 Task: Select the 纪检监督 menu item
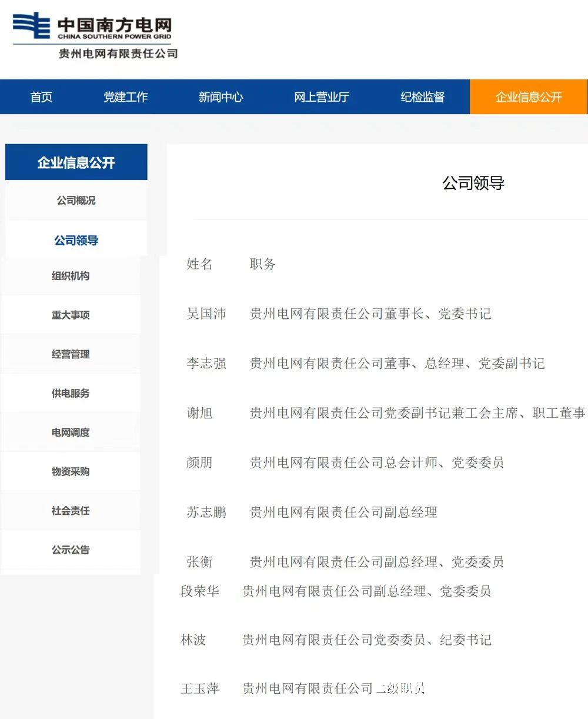click(x=424, y=96)
